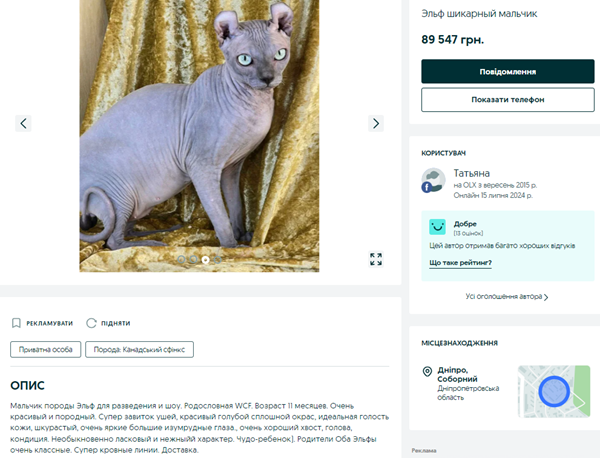Select the fourth carousel dot

(217, 259)
